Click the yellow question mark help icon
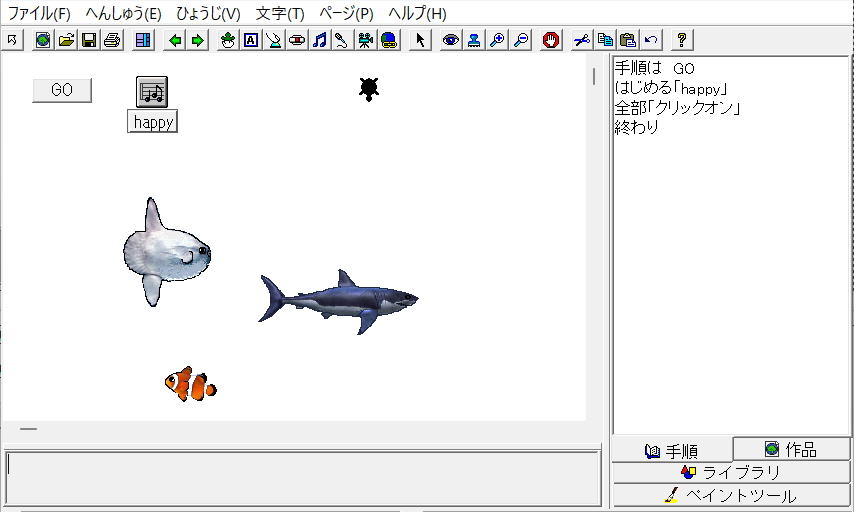This screenshot has width=854, height=512. point(681,40)
